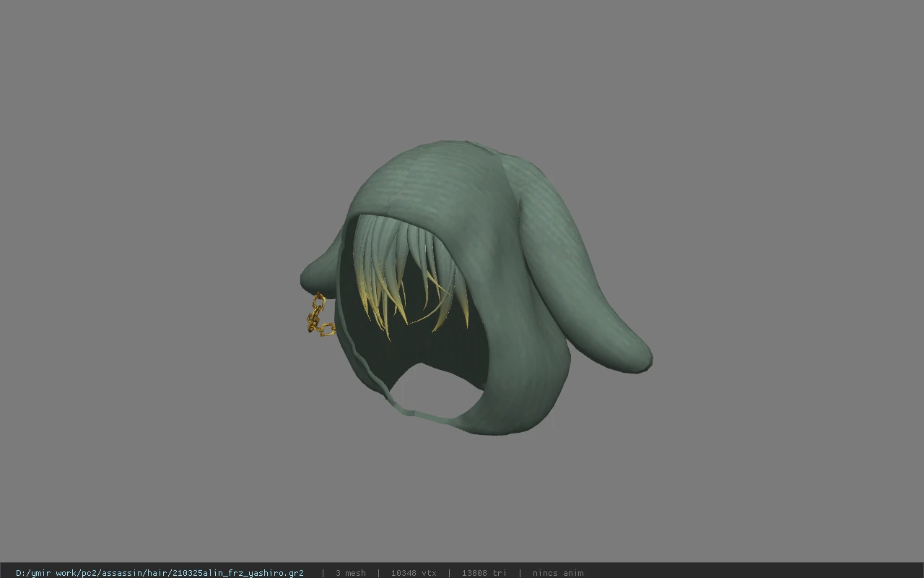
Task: Click the gold chain on the hood
Action: pyautogui.click(x=318, y=315)
